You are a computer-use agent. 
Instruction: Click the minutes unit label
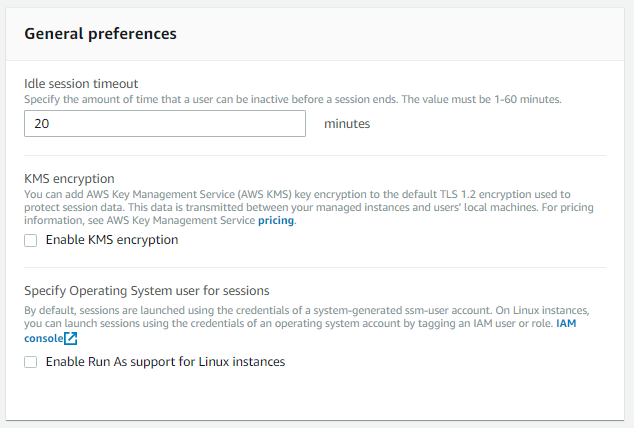pyautogui.click(x=347, y=124)
